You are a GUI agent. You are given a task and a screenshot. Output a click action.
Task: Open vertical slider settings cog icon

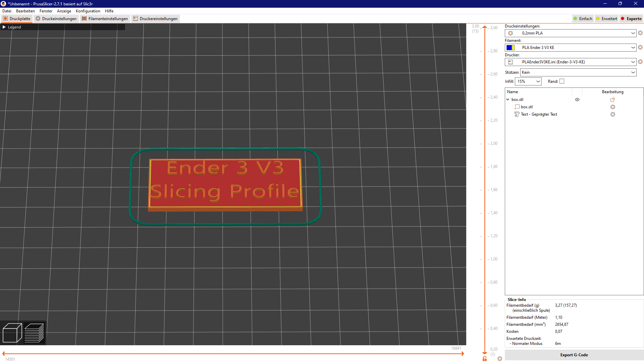click(500, 359)
